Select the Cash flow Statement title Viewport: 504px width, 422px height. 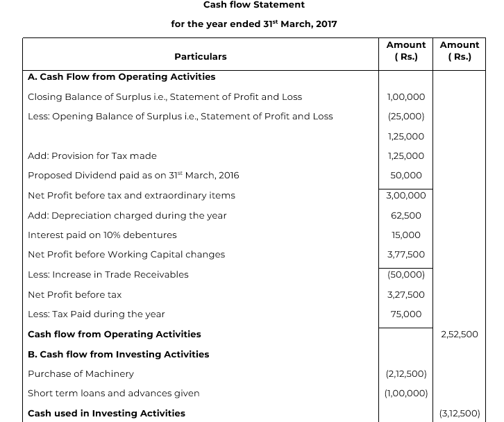tap(254, 5)
